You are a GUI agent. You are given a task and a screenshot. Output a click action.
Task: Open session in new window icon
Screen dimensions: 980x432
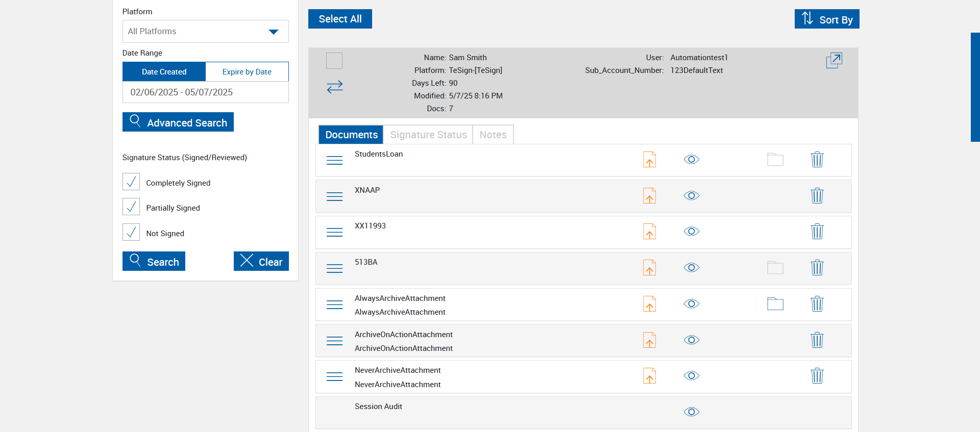[x=834, y=61]
